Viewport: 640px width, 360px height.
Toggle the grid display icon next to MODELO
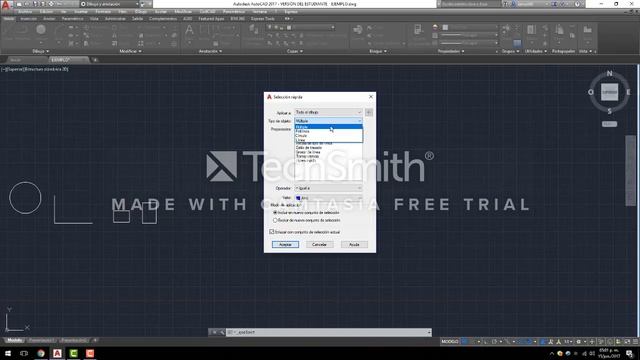(464, 342)
